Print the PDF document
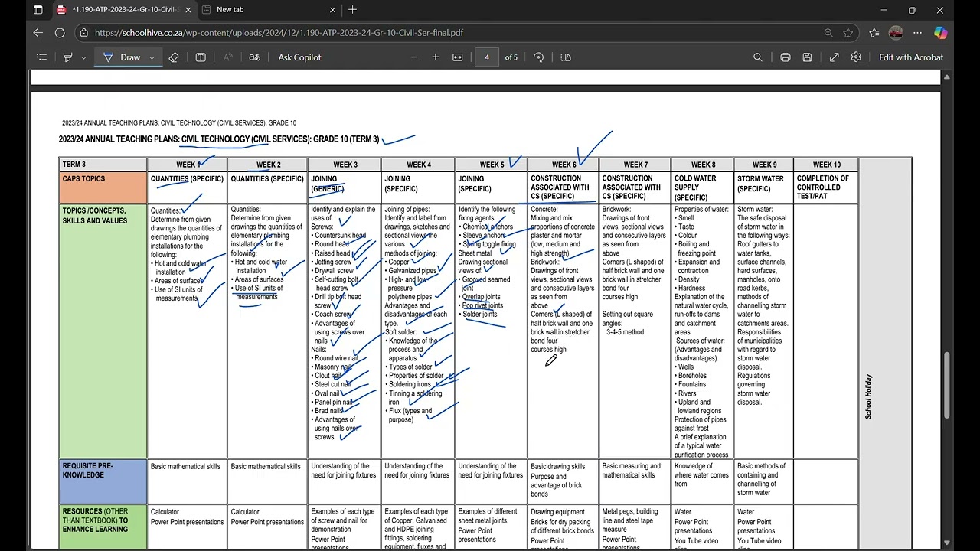 (x=786, y=57)
